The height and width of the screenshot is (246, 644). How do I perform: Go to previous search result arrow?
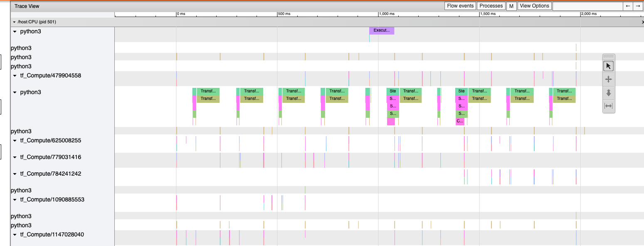(628, 6)
